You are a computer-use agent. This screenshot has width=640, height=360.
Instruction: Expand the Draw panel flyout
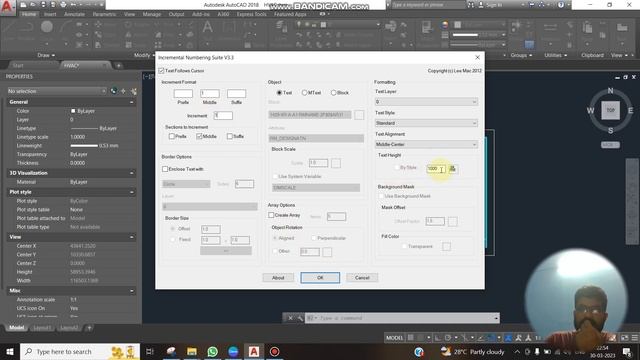[46, 55]
